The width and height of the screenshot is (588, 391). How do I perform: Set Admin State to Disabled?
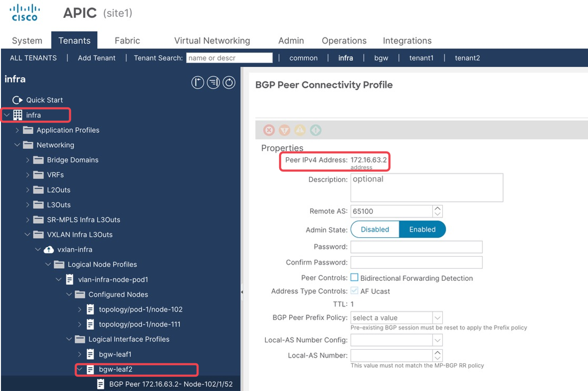tap(375, 230)
